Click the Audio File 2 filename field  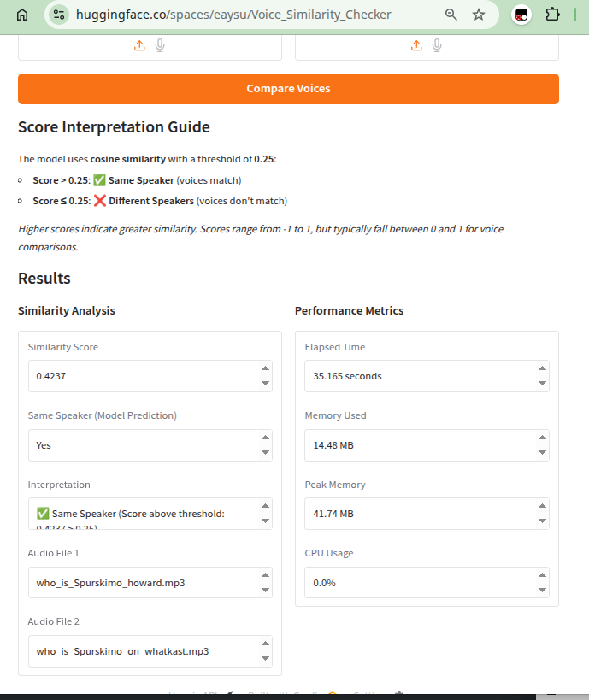point(150,651)
